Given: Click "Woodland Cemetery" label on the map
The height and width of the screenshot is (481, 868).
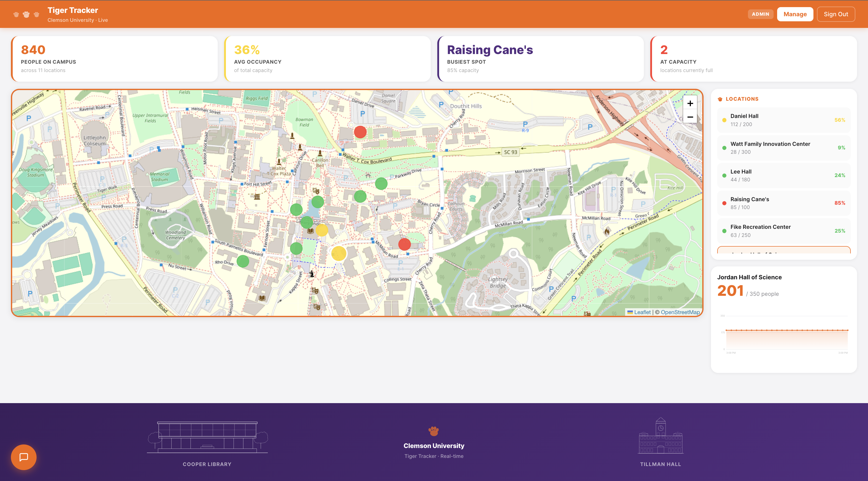Looking at the screenshot, I should point(175,235).
